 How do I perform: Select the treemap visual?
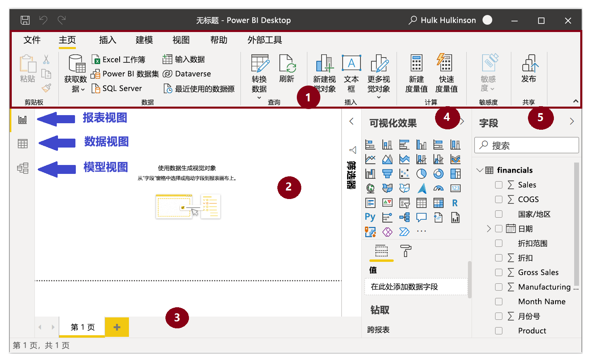[x=455, y=173]
